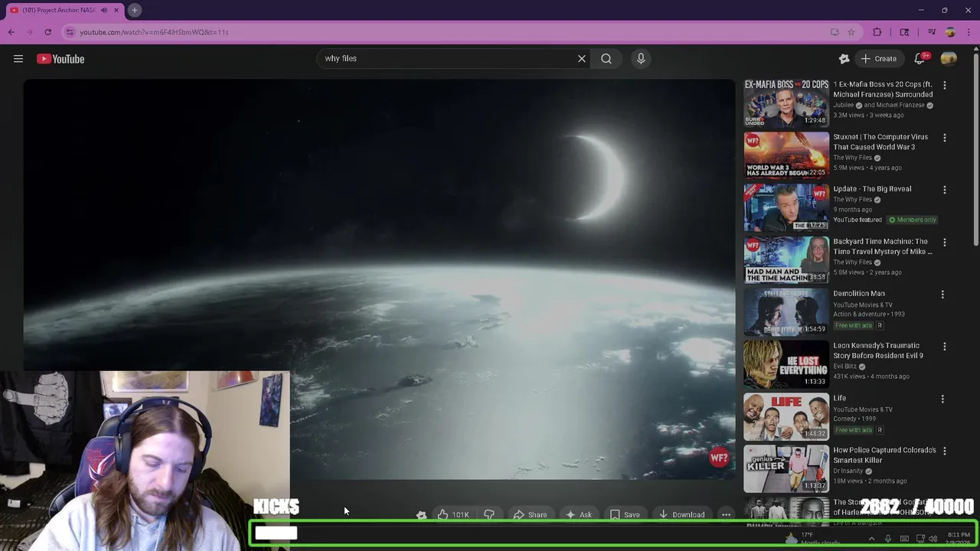
Task: Open the browser extensions puzzle icon
Action: point(877,32)
